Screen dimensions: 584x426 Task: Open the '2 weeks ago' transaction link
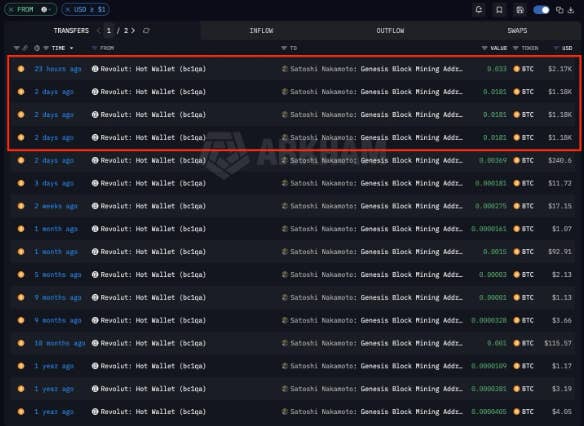pyautogui.click(x=56, y=206)
